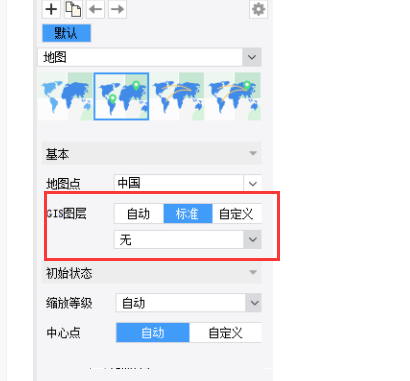The width and height of the screenshot is (410, 381).
Task: Open the 地图点 dropdown showing 中国
Action: point(188,183)
